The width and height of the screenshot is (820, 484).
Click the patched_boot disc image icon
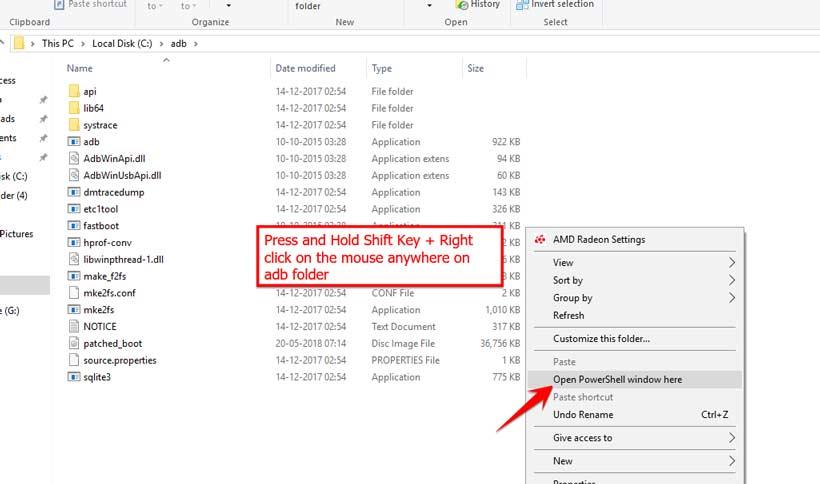tap(74, 344)
